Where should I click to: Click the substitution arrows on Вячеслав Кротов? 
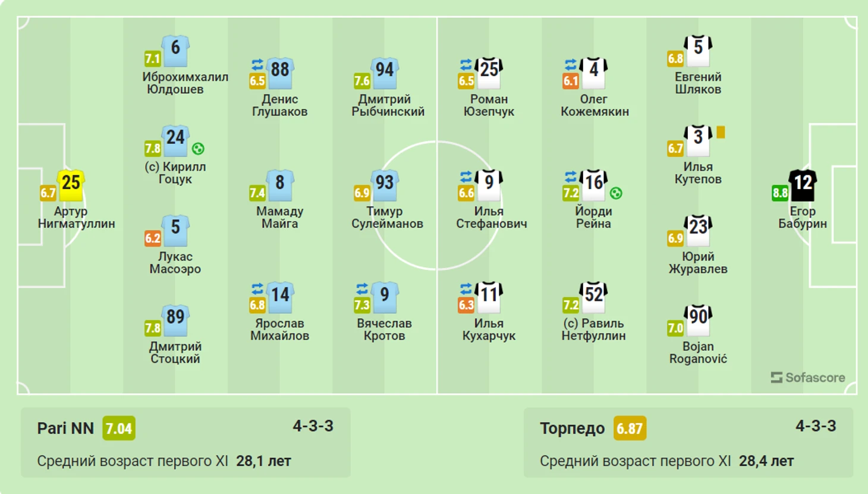(362, 289)
